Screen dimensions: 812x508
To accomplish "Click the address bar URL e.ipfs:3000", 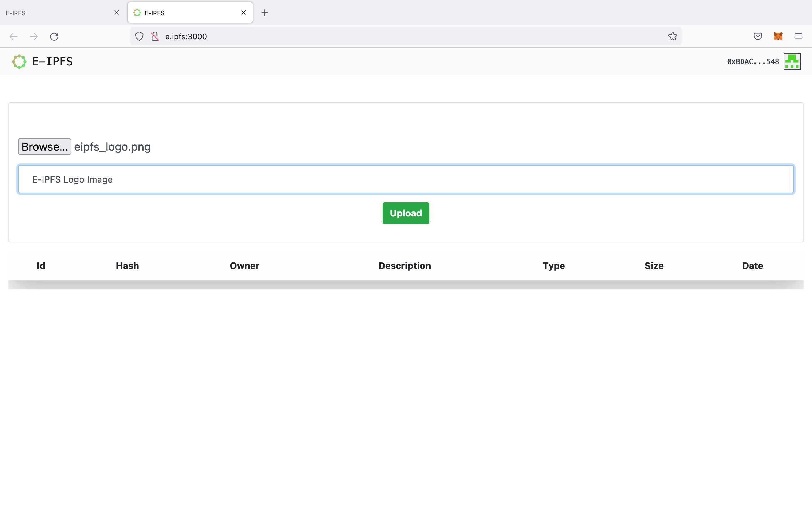I will pos(186,36).
